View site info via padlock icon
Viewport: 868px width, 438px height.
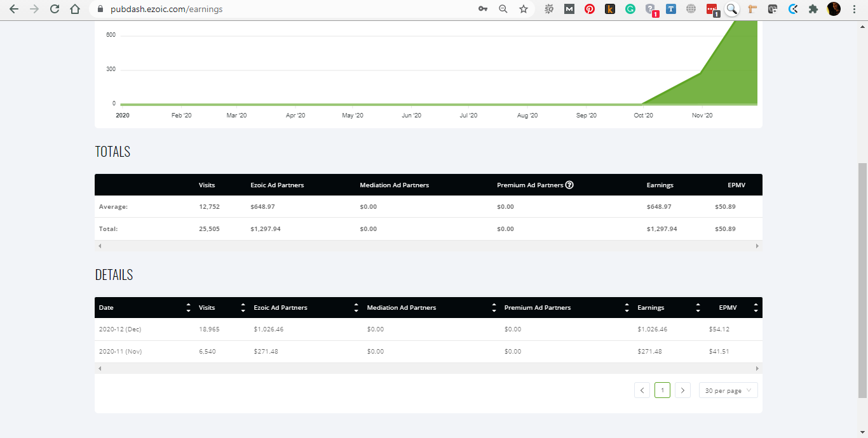[100, 10]
